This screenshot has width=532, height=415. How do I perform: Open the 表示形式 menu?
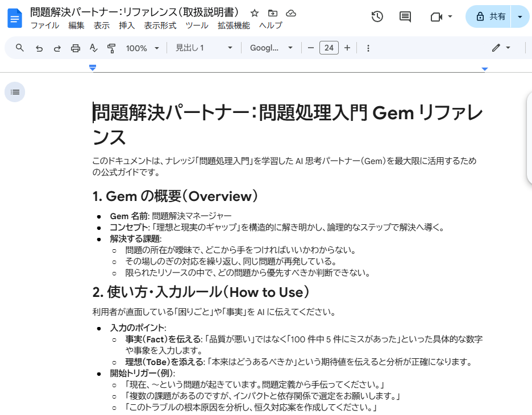(160, 26)
